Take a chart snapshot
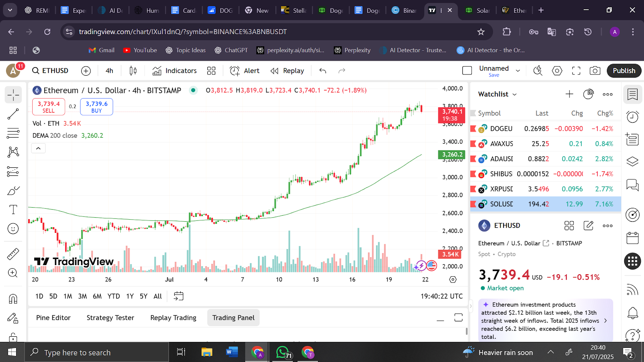The height and width of the screenshot is (362, 644). point(595,71)
